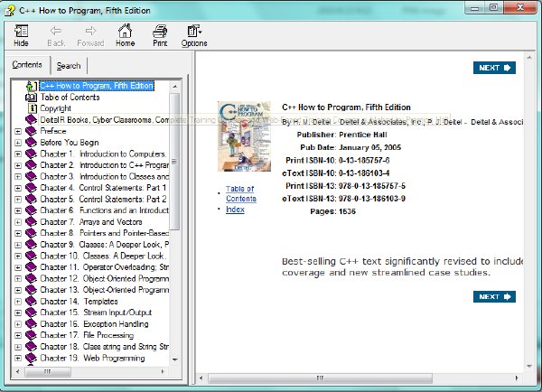Select Copyright tree item
Viewport: 542px width, 392px height.
56,108
